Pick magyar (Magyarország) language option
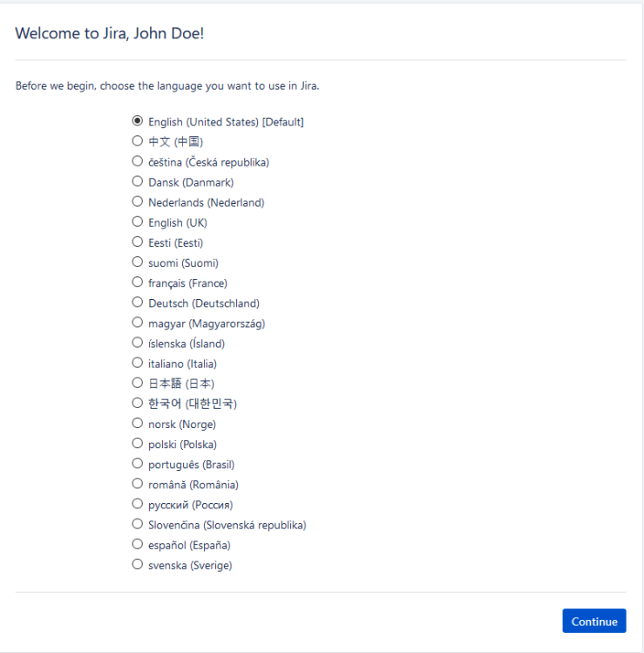This screenshot has width=644, height=653. click(137, 323)
